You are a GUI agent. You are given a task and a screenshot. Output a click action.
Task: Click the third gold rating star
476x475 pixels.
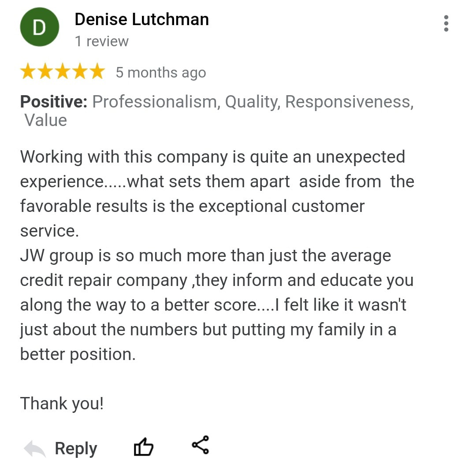(x=63, y=71)
